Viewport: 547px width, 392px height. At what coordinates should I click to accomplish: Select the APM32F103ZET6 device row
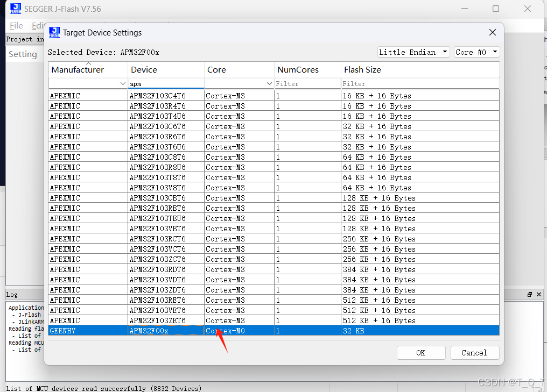point(274,320)
